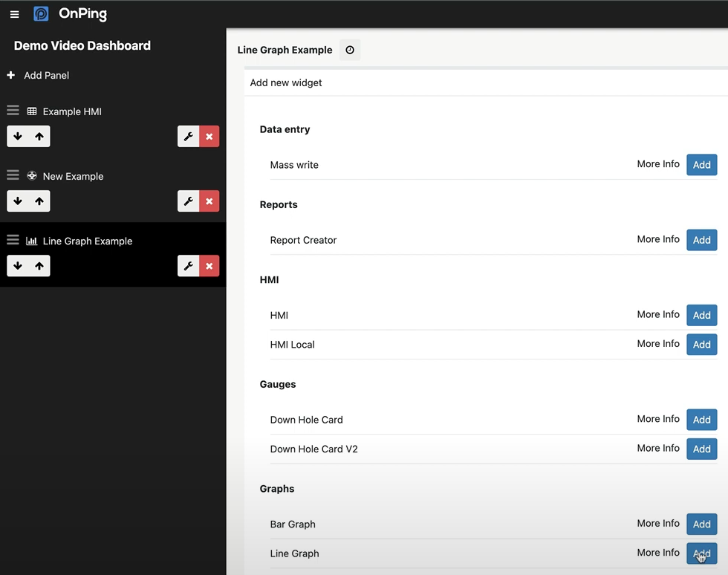Move Line Graph Example panel down
728x575 pixels.
coord(18,266)
